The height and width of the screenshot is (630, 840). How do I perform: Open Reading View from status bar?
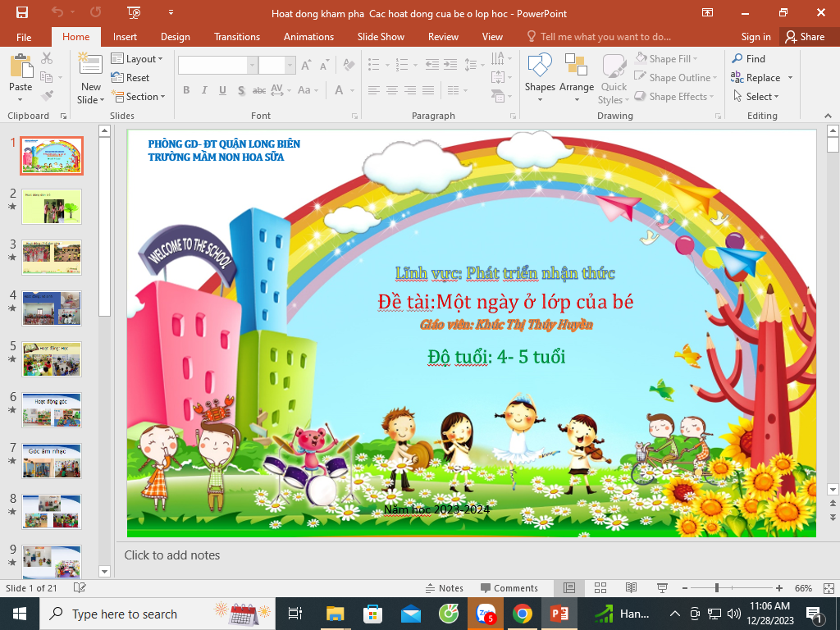point(631,588)
